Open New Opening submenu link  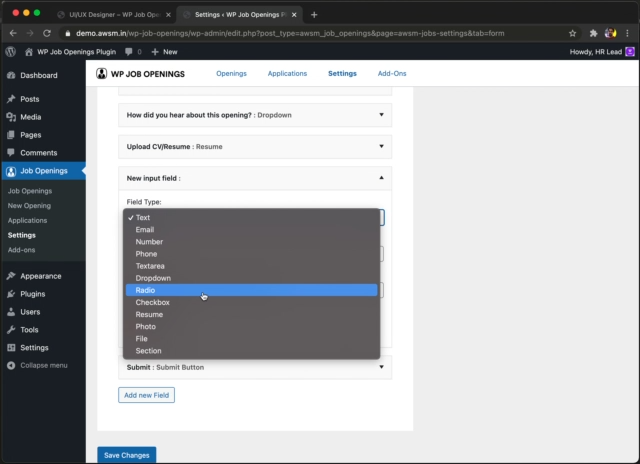coord(29,206)
